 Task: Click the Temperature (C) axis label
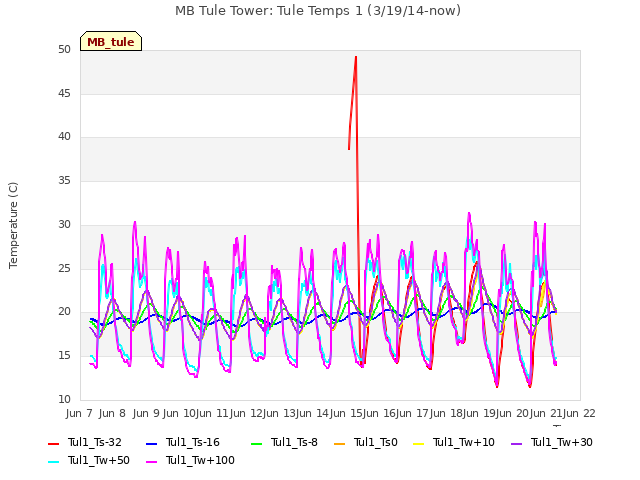coord(13,225)
